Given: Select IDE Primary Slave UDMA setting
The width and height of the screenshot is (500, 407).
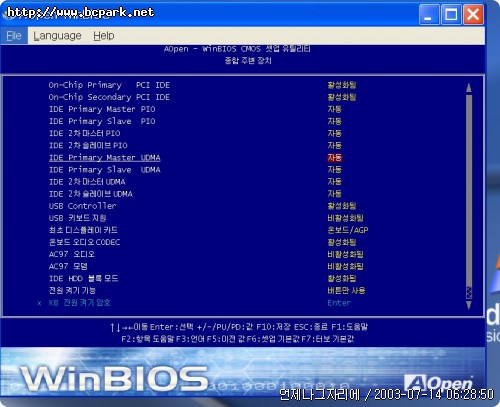Looking at the screenshot, I should click(x=105, y=170).
